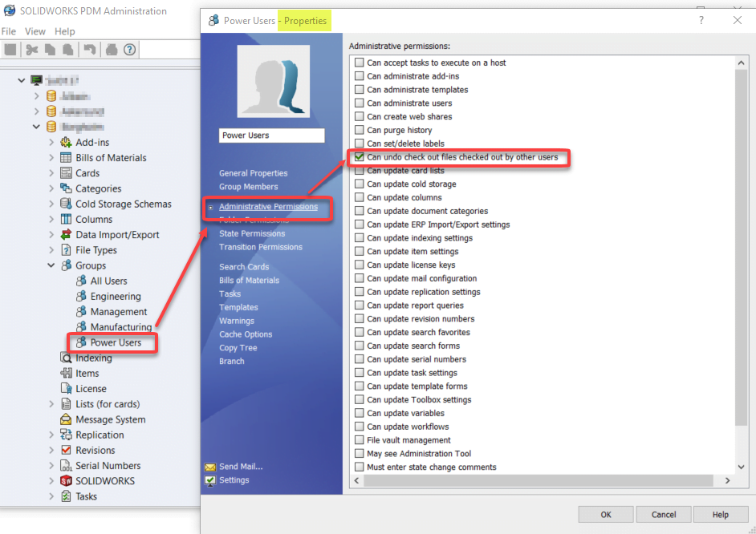Open the View menu
Viewport: 756px width, 534px height.
tap(35, 31)
